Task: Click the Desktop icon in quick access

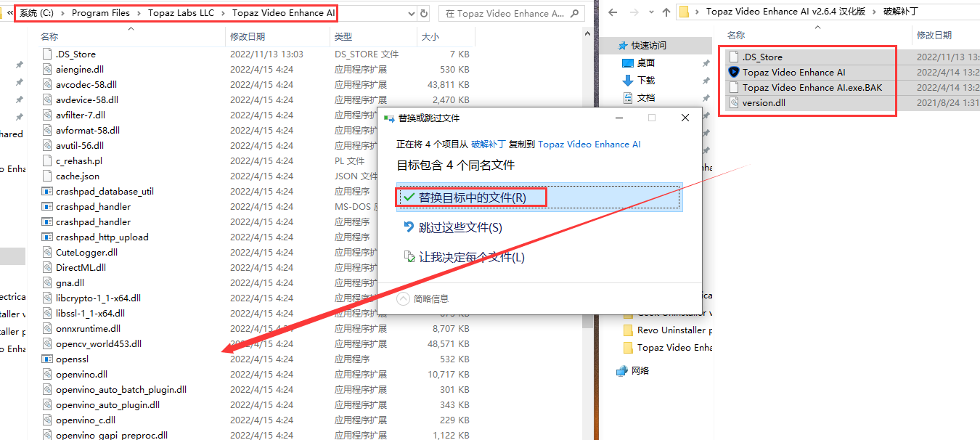Action: tap(629, 62)
